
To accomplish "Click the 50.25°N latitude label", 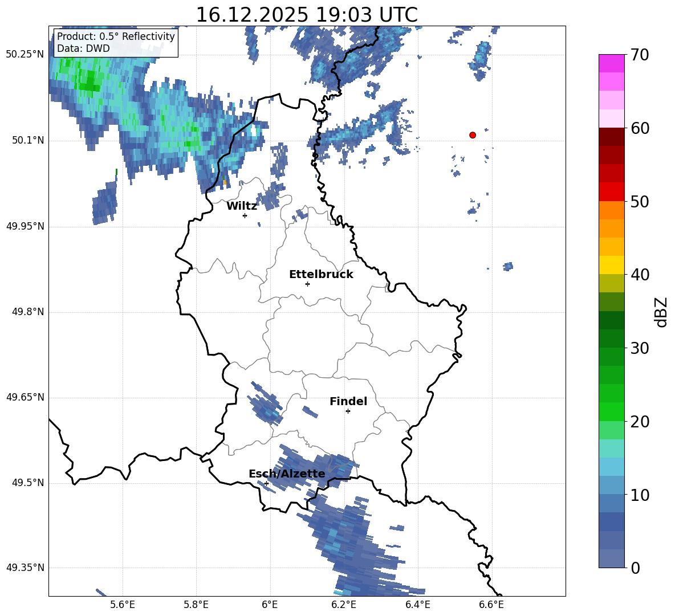I will (x=25, y=55).
